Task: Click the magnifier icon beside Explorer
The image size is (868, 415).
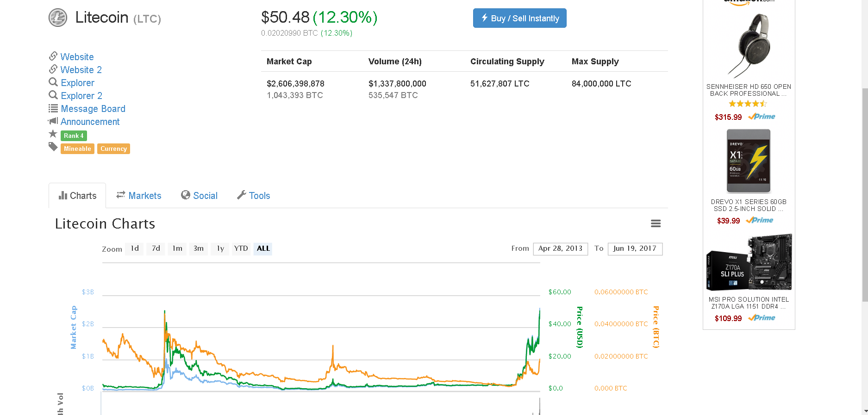Action: (x=53, y=82)
